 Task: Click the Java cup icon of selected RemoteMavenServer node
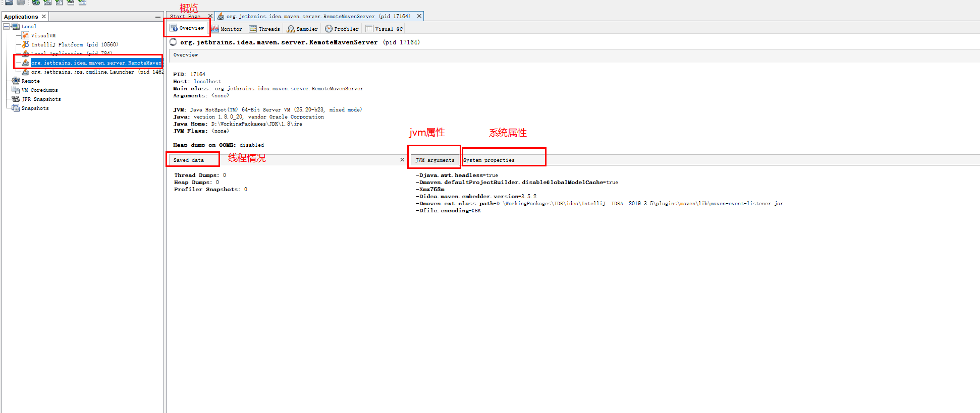[25, 63]
